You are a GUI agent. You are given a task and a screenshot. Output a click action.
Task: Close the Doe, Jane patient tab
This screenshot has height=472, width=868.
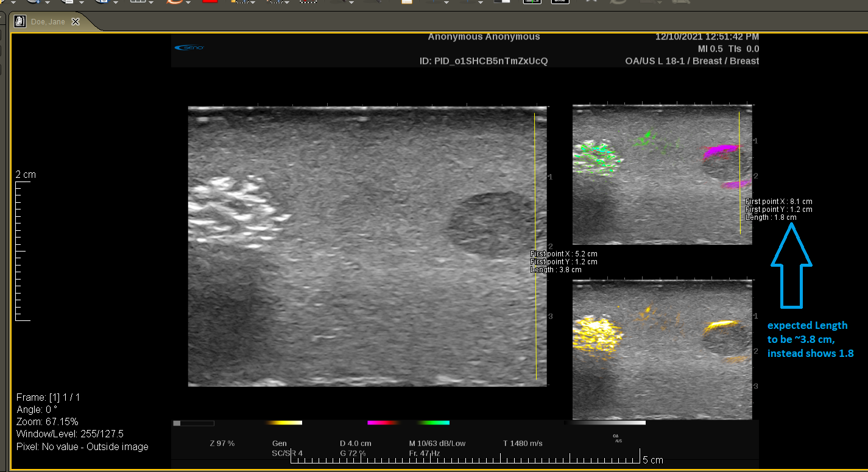coord(76,21)
